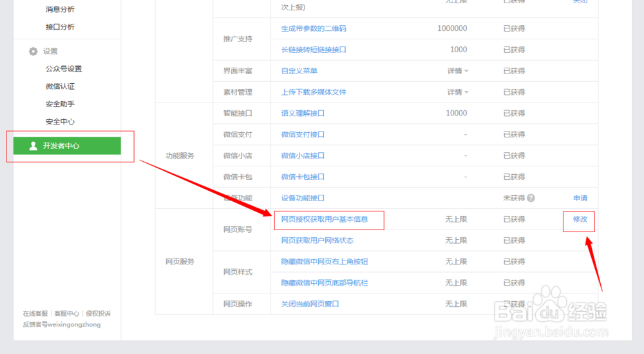Click the 设置 section header
Viewport: 644px width, 354px height.
pos(50,52)
